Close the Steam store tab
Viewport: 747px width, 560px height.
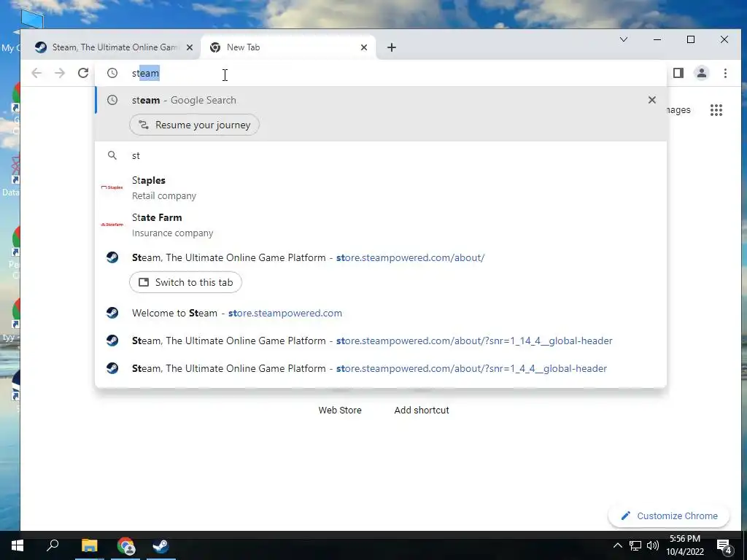190,47
